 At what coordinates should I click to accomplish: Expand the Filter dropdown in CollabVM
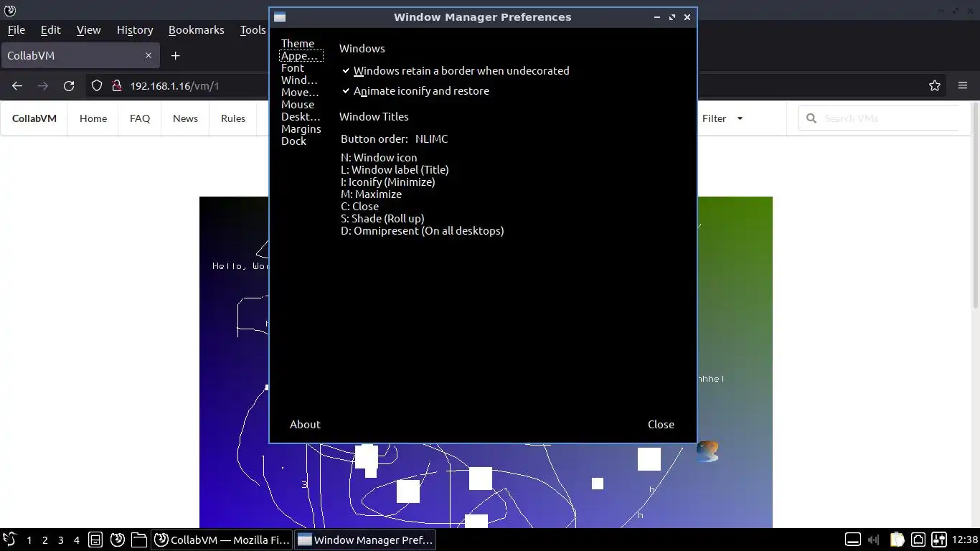[722, 118]
